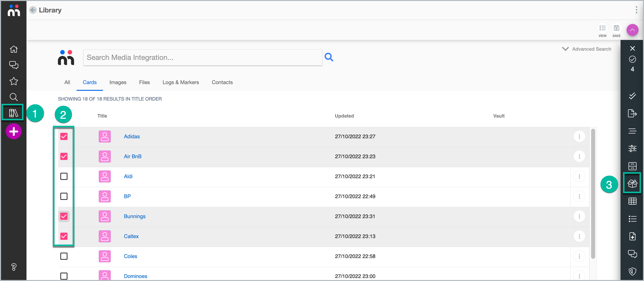Collapse toolbar with pink chevron button
This screenshot has width=644, height=281.
tap(632, 30)
